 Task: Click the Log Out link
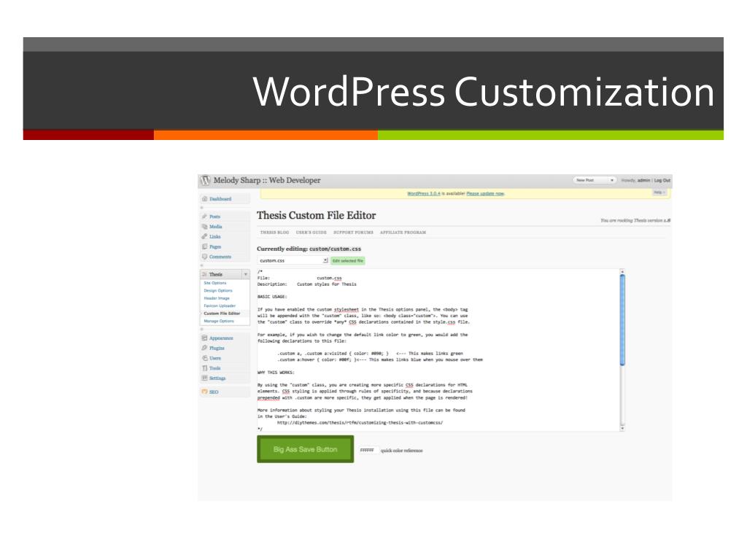(x=662, y=181)
